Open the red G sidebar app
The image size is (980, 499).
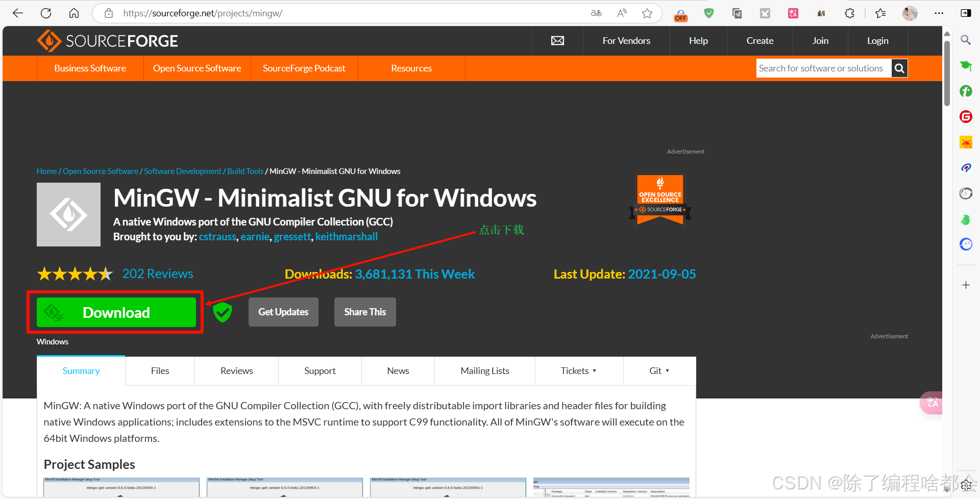966,117
